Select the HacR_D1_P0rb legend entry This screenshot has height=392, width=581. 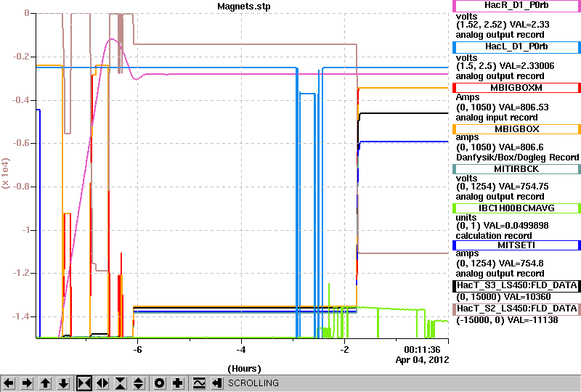coord(516,6)
